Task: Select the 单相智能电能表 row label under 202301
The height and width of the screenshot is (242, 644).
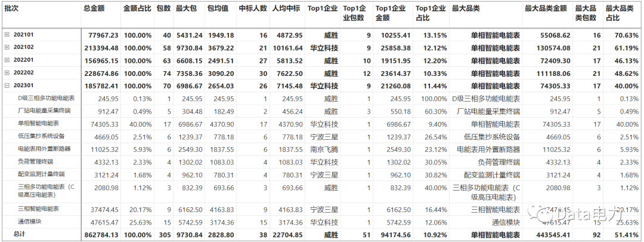Action: (38, 123)
